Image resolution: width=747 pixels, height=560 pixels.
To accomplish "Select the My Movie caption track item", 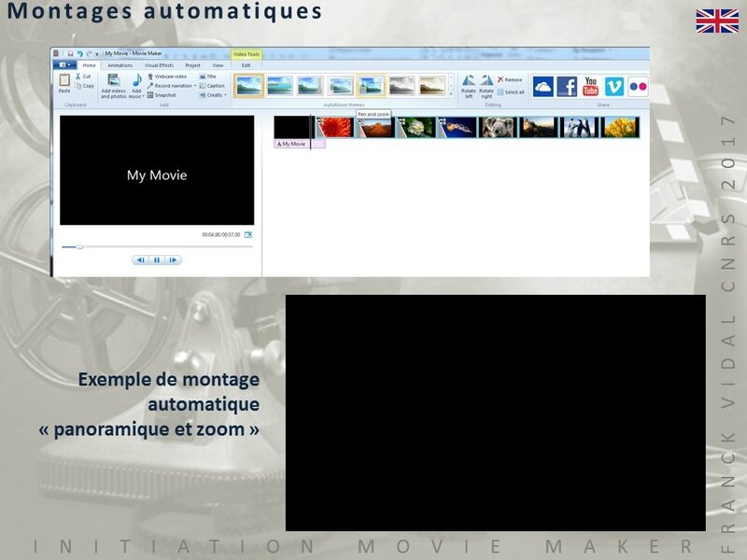I will (300, 144).
